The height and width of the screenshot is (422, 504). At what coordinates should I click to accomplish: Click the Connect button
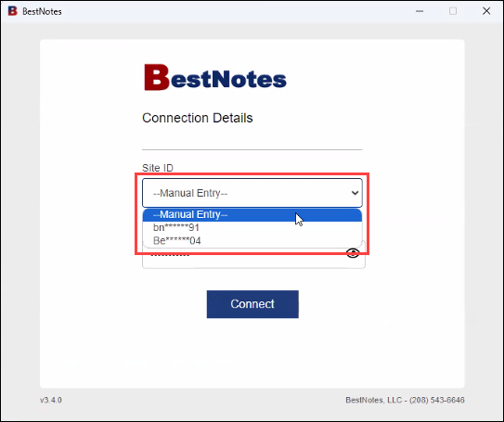[252, 304]
